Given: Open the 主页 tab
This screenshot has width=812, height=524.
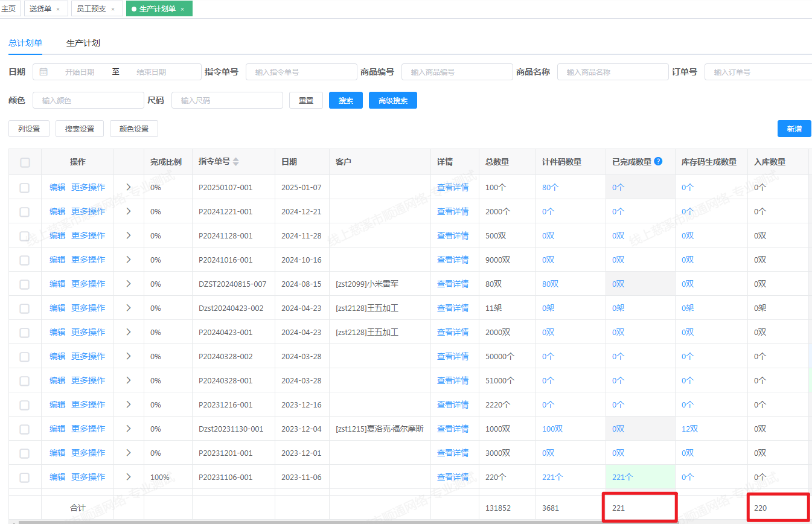Looking at the screenshot, I should [x=8, y=9].
